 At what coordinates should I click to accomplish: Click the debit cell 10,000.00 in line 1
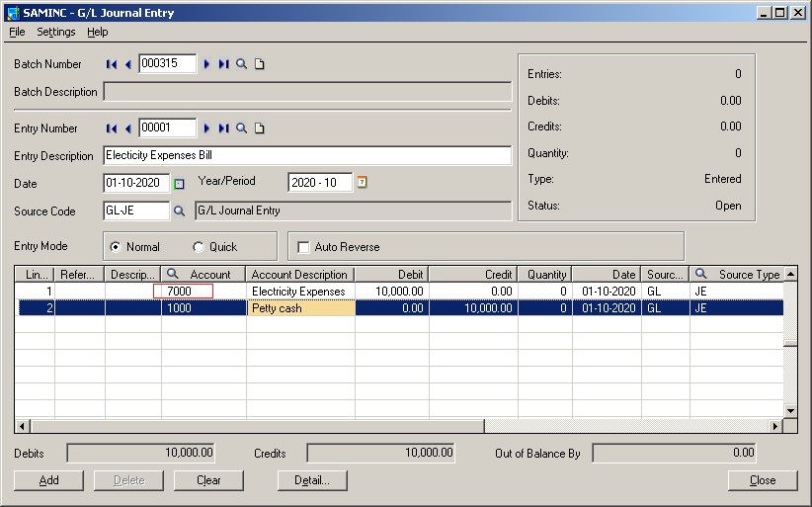point(392,292)
